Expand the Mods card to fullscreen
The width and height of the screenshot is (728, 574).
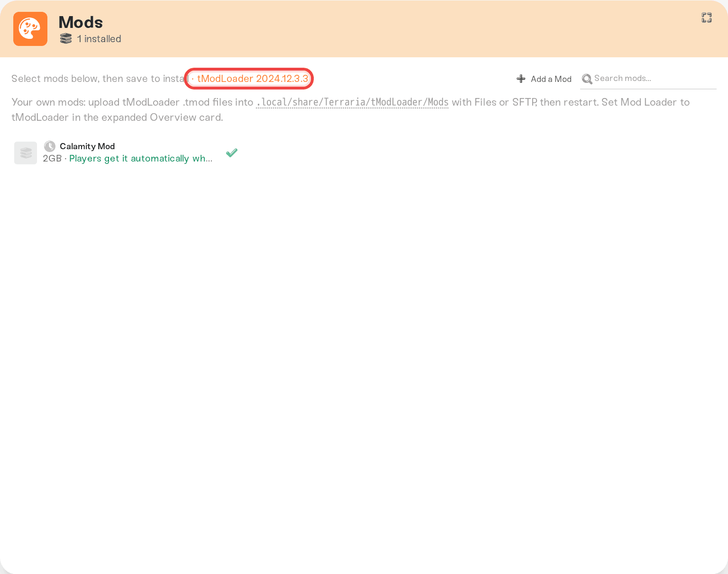(707, 18)
